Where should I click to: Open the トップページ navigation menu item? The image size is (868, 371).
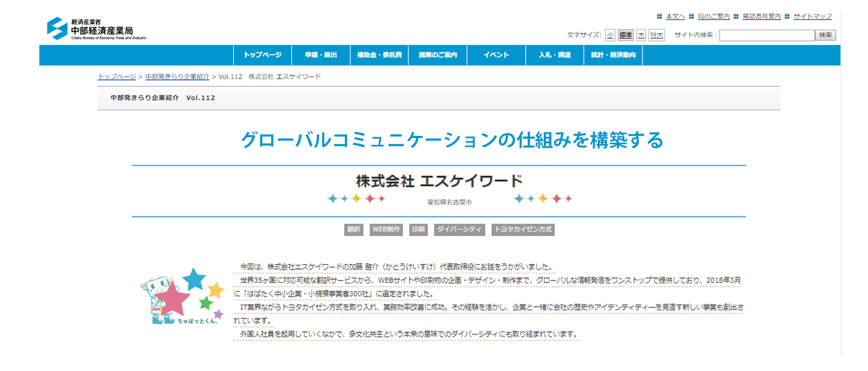click(x=262, y=55)
